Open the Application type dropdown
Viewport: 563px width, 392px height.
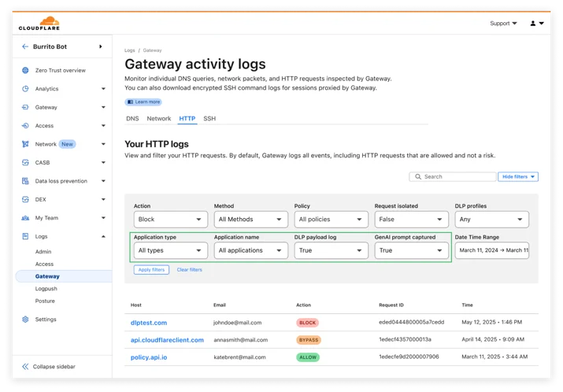tap(171, 250)
